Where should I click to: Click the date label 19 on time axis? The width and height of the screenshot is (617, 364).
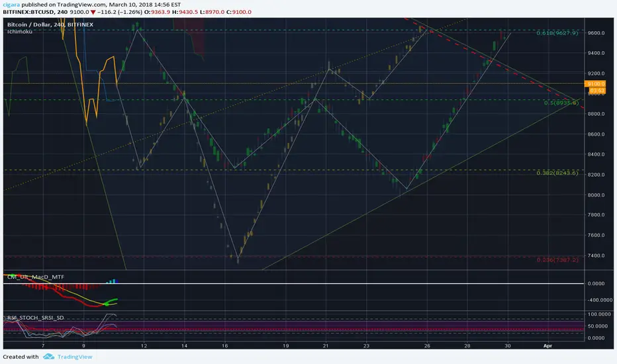click(286, 346)
